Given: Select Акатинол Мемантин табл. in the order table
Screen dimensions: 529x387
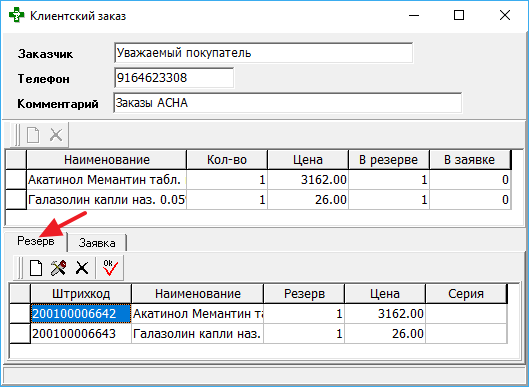Looking at the screenshot, I should [x=107, y=179].
